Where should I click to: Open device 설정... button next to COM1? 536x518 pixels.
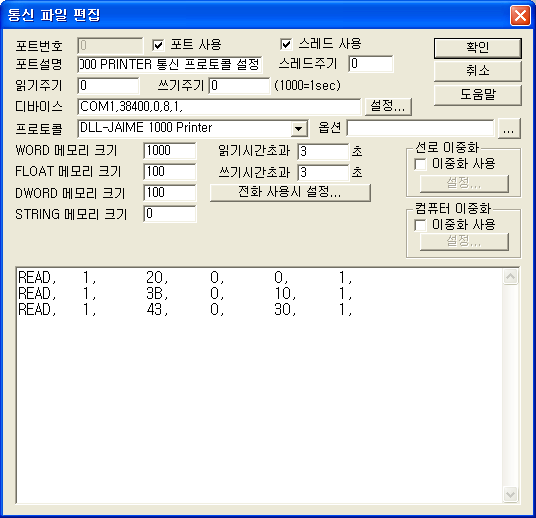click(388, 106)
